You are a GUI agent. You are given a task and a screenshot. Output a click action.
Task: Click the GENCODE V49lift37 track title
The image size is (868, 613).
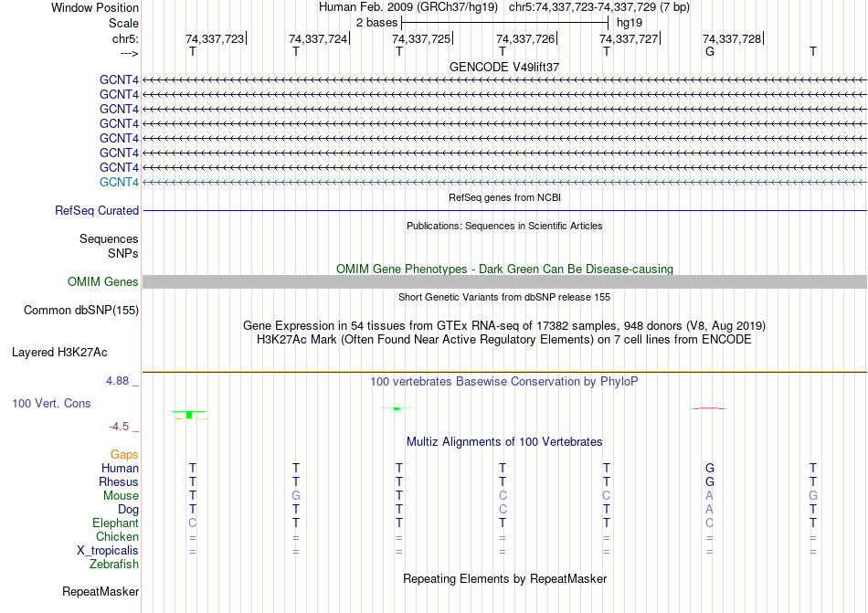pos(504,67)
